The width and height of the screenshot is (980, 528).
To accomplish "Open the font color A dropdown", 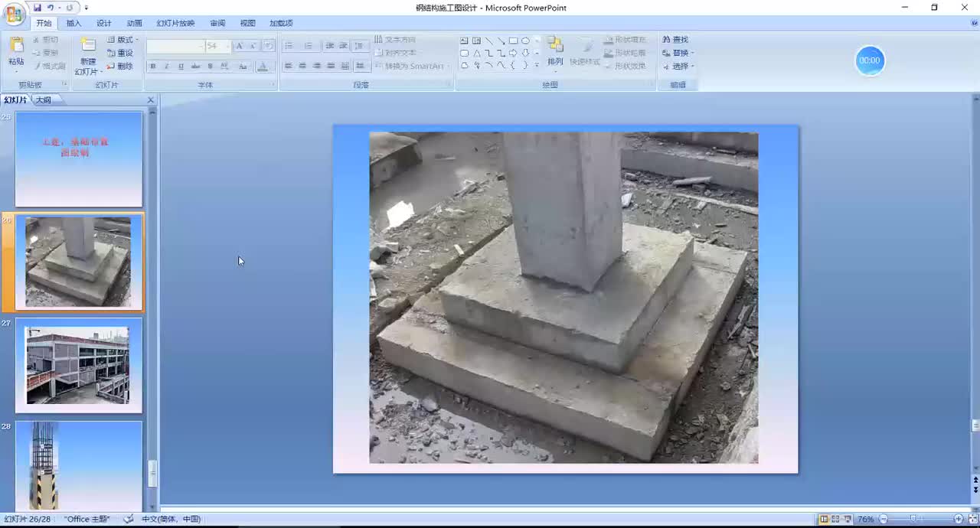I will [263, 67].
